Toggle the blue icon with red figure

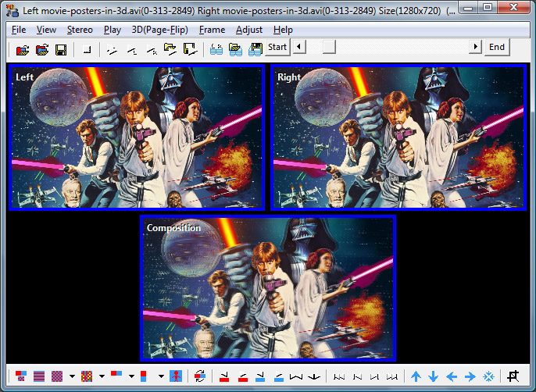[x=176, y=376]
